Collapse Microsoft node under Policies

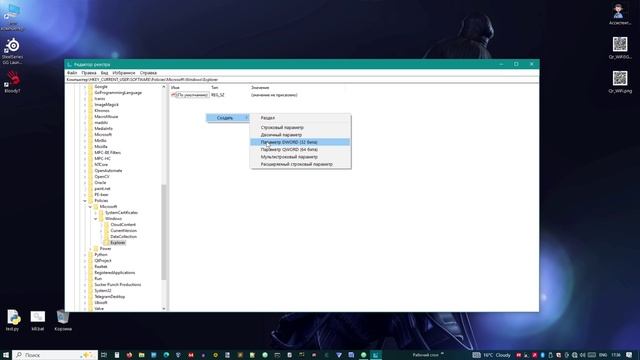click(90, 207)
